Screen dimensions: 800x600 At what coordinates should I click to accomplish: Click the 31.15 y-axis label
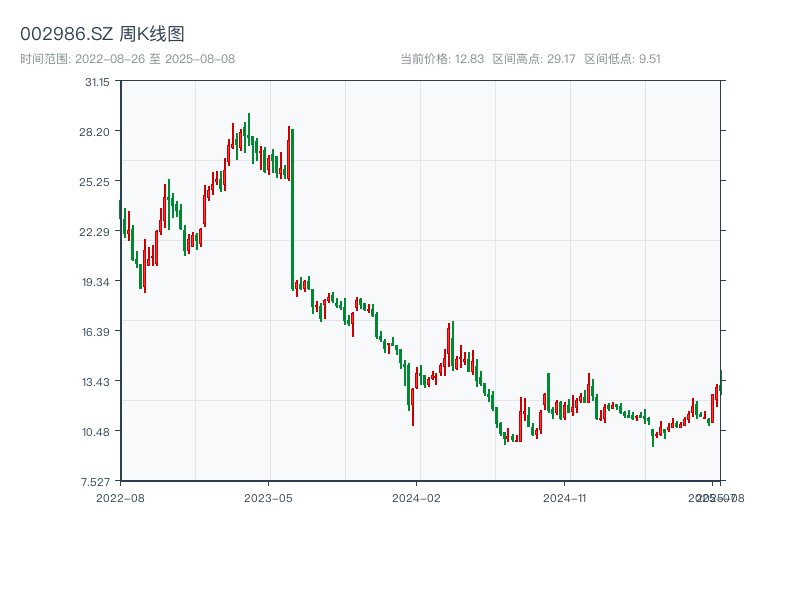pos(97,81)
